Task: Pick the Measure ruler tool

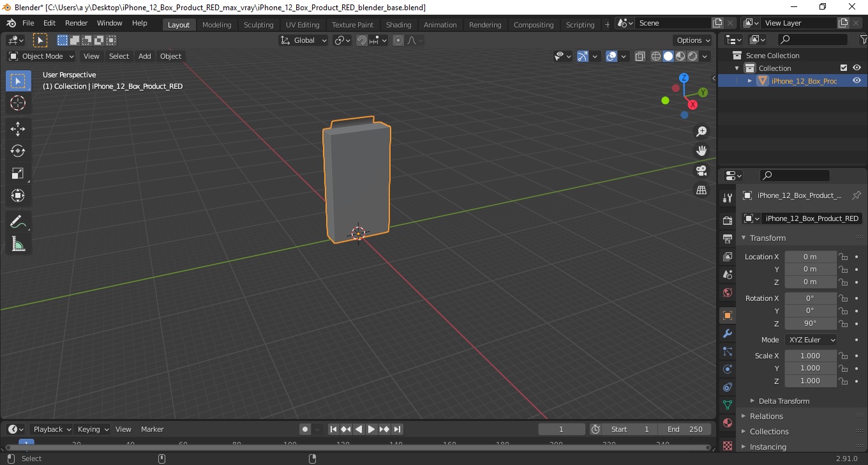Action: pyautogui.click(x=18, y=244)
